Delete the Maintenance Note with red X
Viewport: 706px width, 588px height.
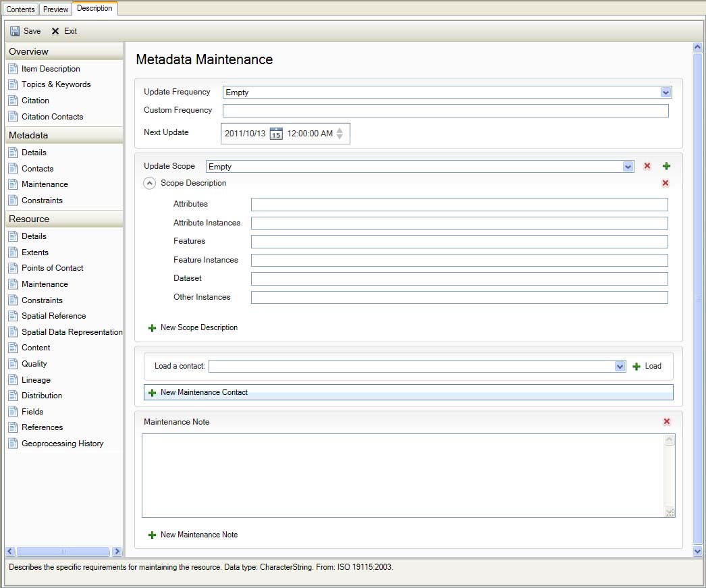click(x=666, y=422)
